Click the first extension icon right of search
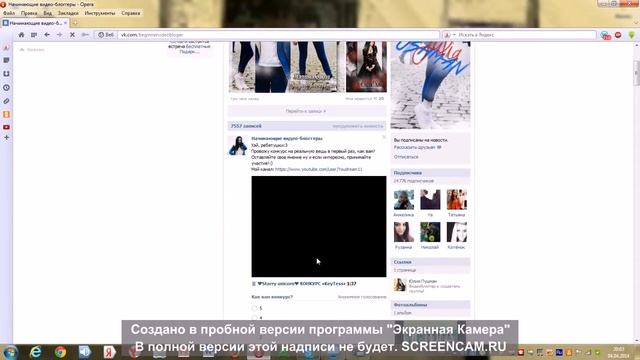Image resolution: width=640 pixels, height=360 pixels. (x=606, y=35)
